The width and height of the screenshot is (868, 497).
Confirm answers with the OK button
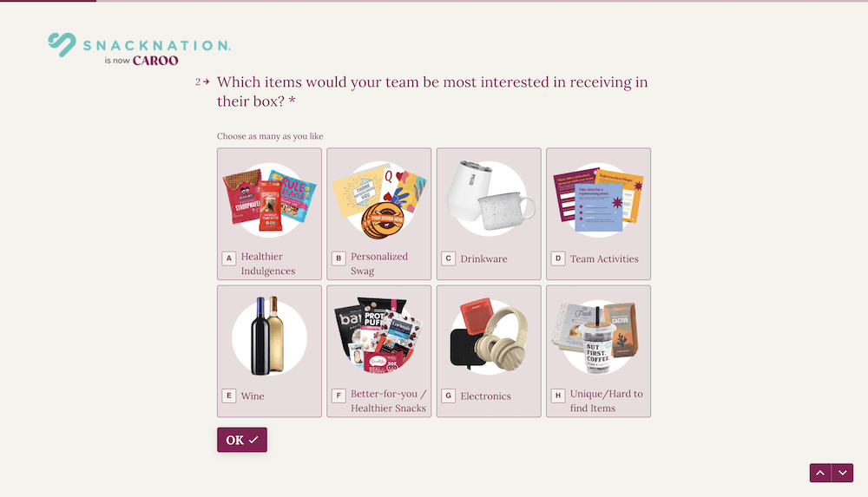pyautogui.click(x=242, y=440)
